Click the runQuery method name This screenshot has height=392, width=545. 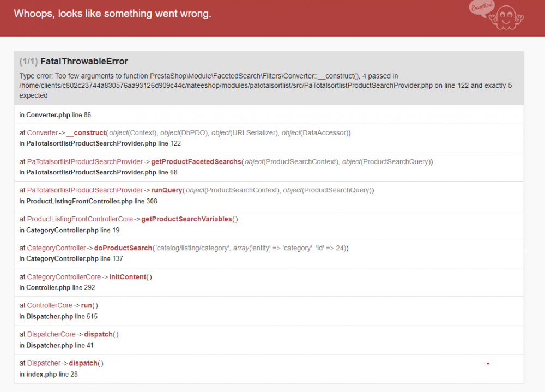[x=166, y=190]
